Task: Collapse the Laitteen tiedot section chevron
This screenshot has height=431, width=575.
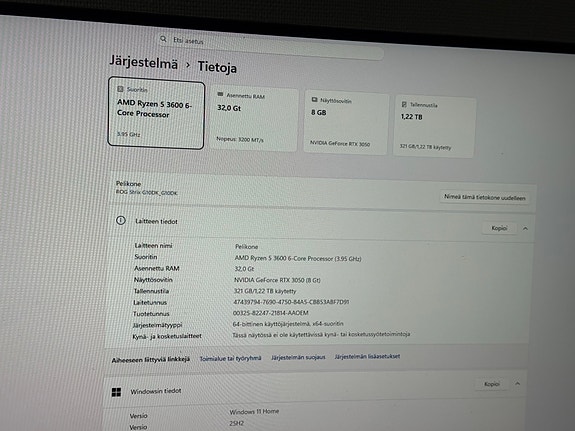Action: coord(525,229)
